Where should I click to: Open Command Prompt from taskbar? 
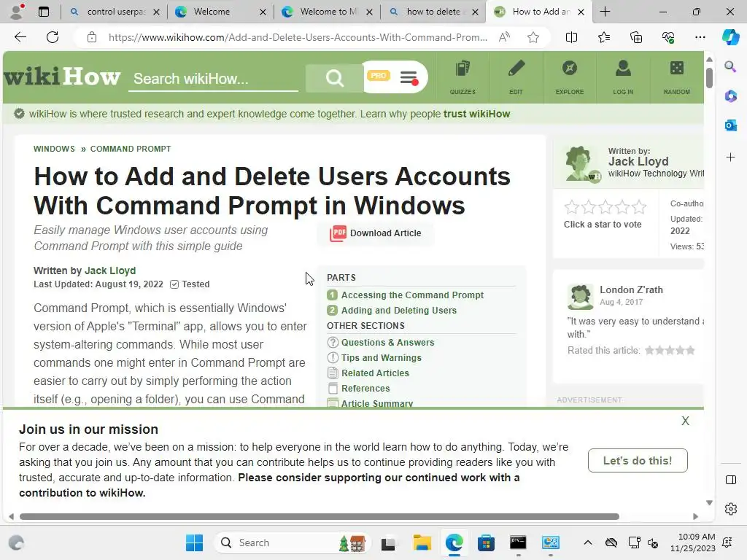click(x=518, y=542)
